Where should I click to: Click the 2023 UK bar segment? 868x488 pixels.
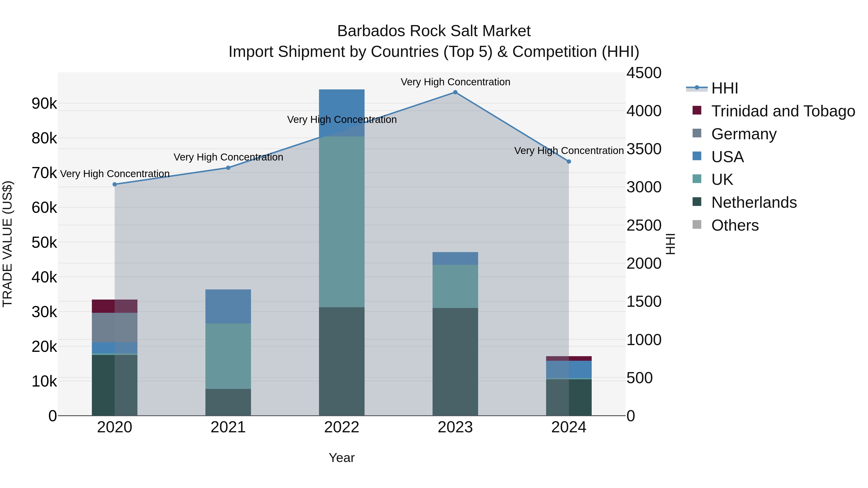pos(455,286)
